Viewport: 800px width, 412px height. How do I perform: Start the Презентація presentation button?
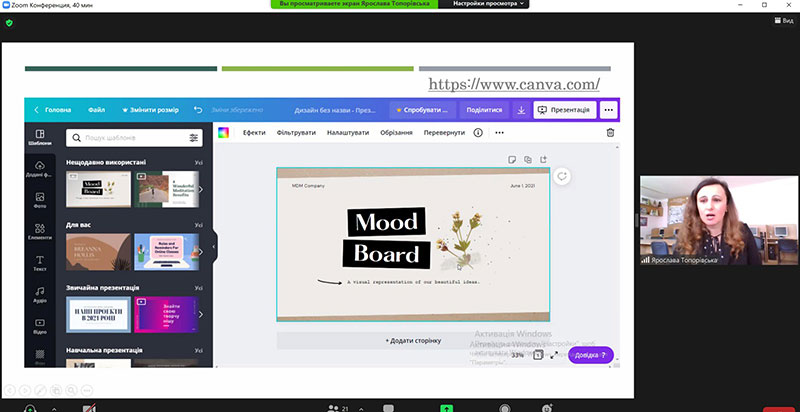pyautogui.click(x=565, y=110)
